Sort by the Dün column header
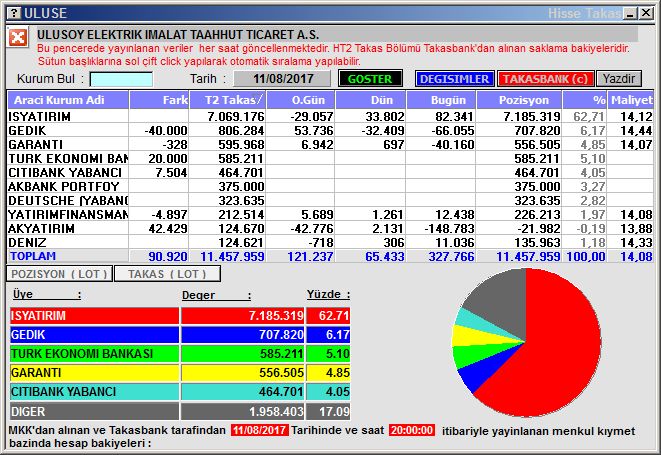This screenshot has height=455, width=661. coord(371,100)
